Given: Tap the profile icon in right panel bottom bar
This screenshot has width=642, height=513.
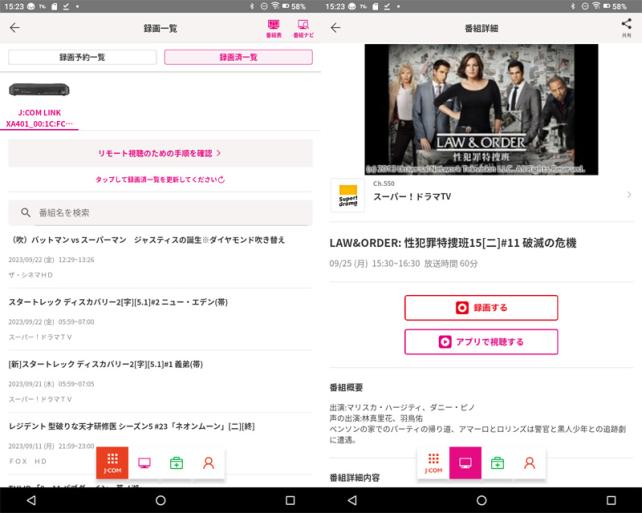Looking at the screenshot, I should [x=529, y=463].
